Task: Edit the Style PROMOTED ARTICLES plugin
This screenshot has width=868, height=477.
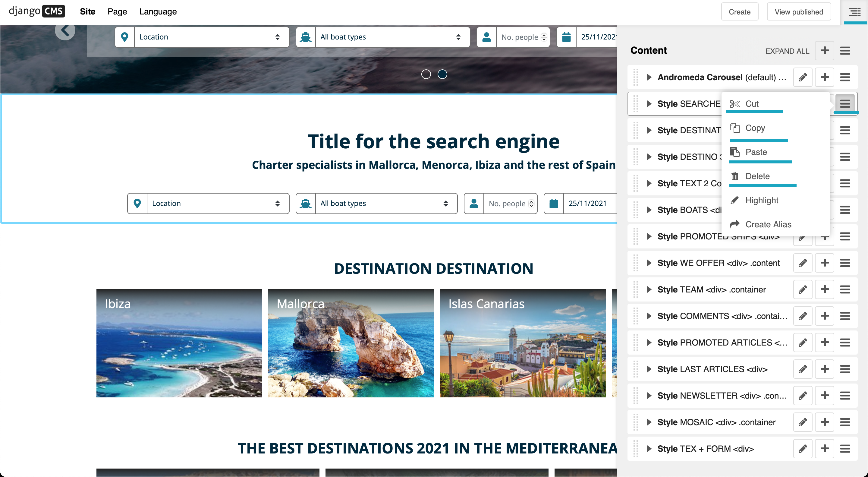Action: click(x=803, y=343)
